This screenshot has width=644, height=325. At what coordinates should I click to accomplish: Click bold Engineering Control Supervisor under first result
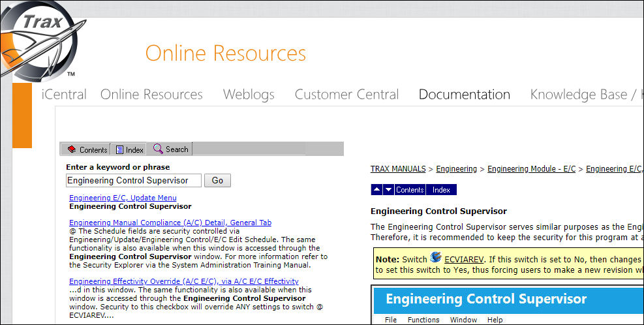click(x=130, y=206)
